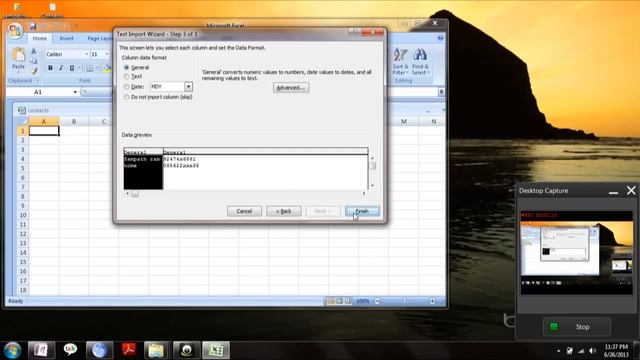This screenshot has width=640, height=360.
Task: Click the data preview horizontal scrollbar
Action: pos(246,193)
